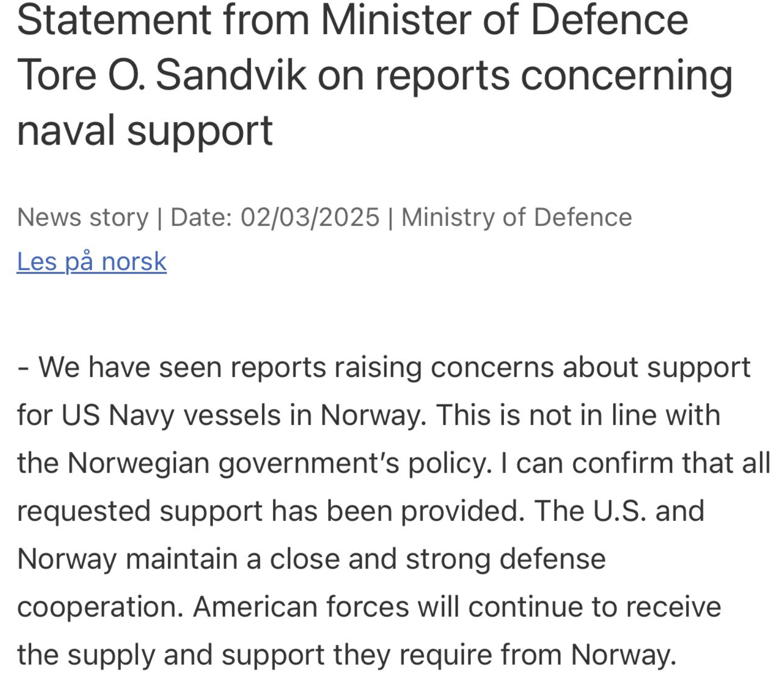
Task: Click 'continue to receive' text
Action: tap(595, 607)
